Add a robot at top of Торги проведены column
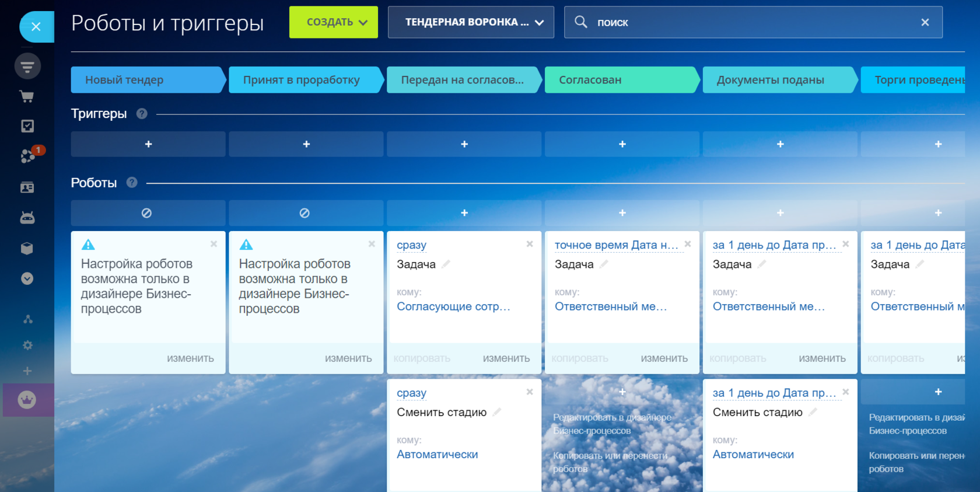980x492 pixels. 913,213
